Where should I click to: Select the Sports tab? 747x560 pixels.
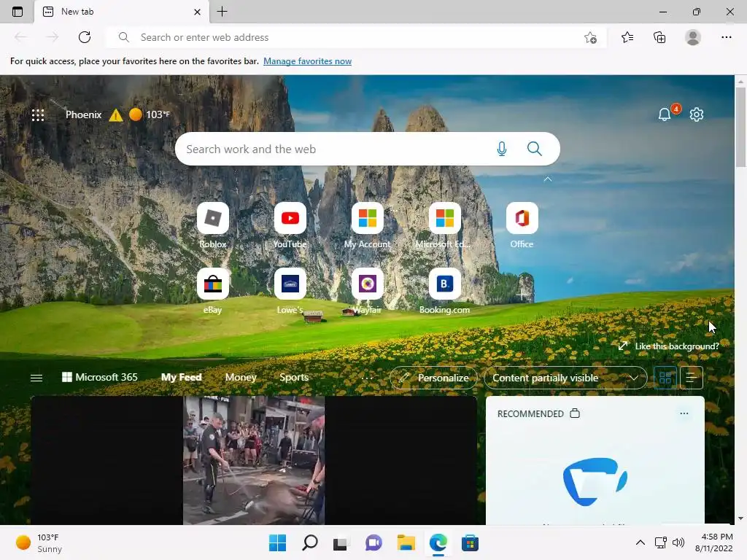pos(294,377)
